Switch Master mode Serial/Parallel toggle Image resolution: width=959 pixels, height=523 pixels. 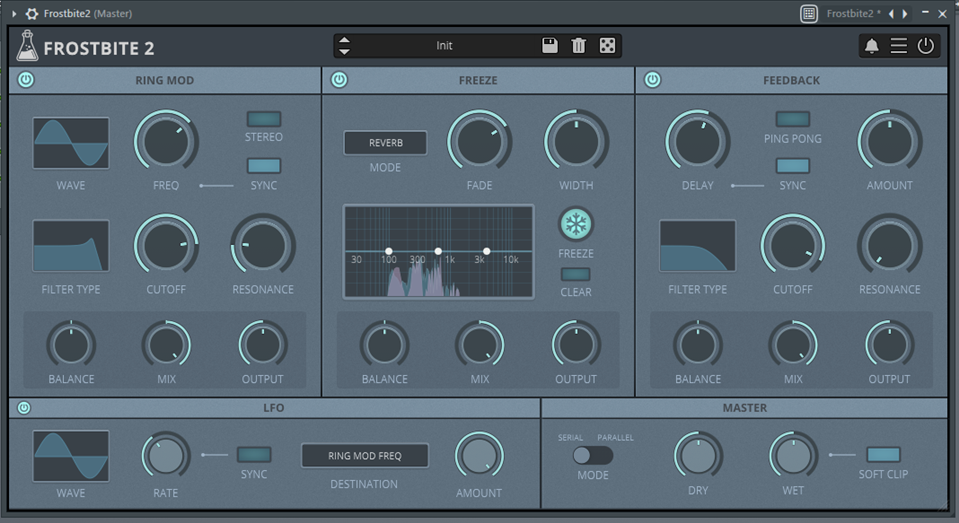(x=593, y=455)
